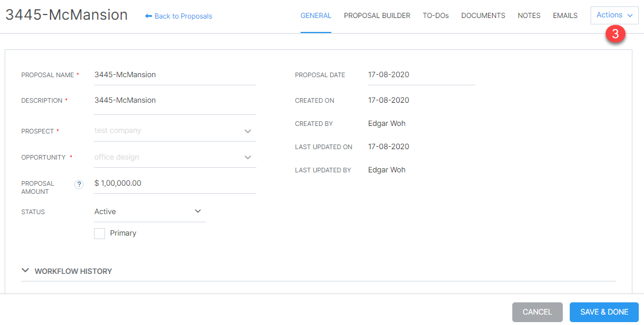Open the Proposal Amount help icon
Viewport: 644px width, 325px height.
pos(79,185)
